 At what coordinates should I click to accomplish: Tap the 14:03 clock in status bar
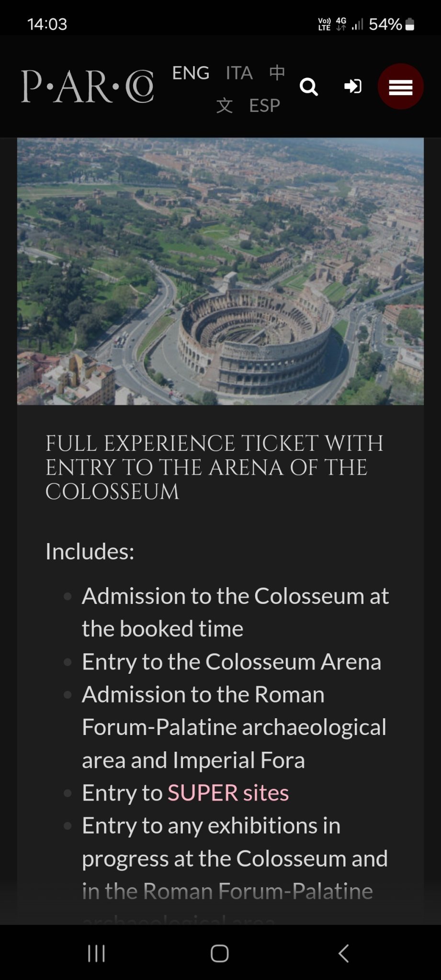coord(47,24)
